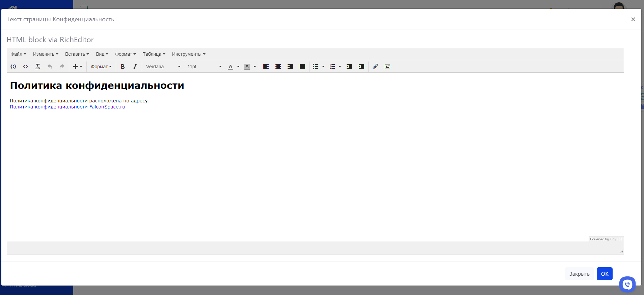Open the 11pt font size dropdown

click(x=204, y=67)
